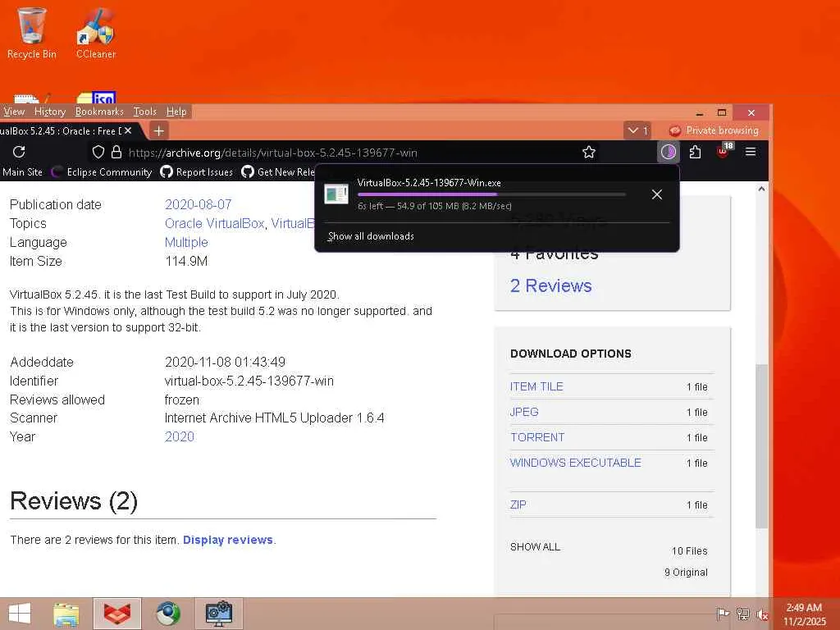This screenshot has width=840, height=630.
Task: Open CCleaner desktop shortcut
Action: [x=96, y=33]
